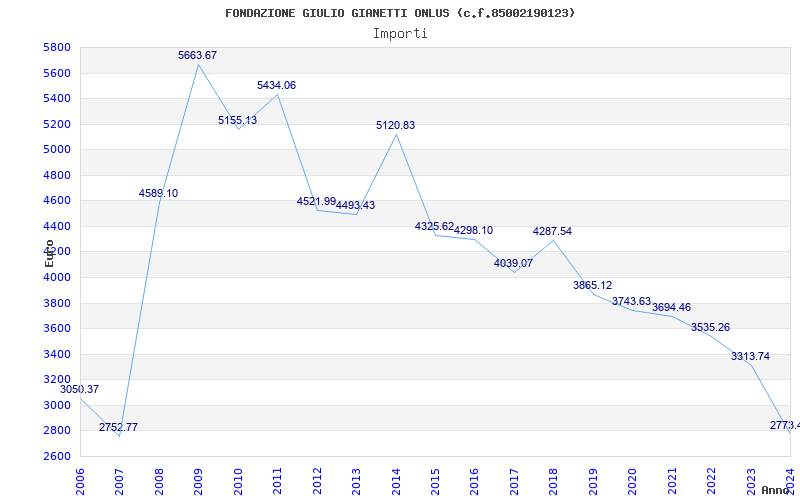Click the 2019 year axis label
Image resolution: width=800 pixels, height=500 pixels.
point(593,482)
